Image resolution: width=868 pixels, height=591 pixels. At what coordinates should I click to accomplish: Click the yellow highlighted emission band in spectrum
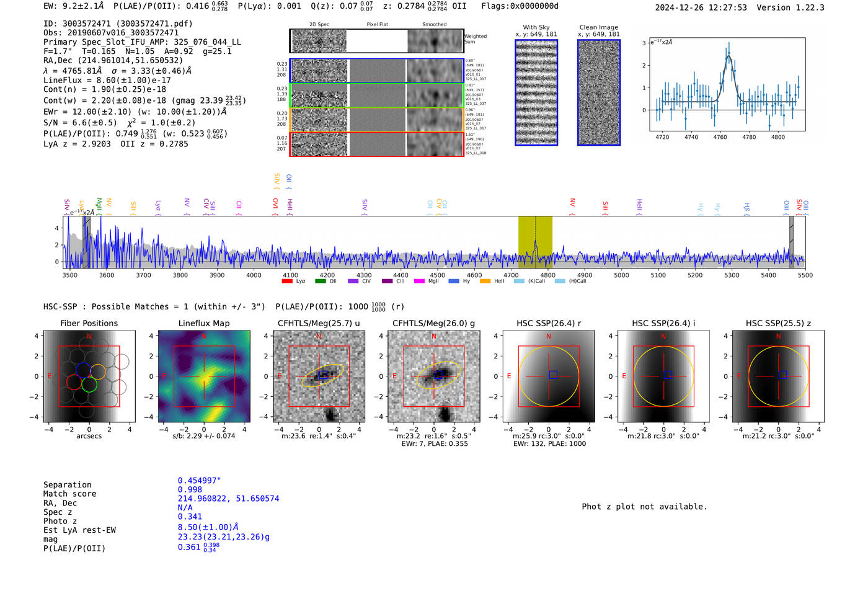tap(535, 242)
